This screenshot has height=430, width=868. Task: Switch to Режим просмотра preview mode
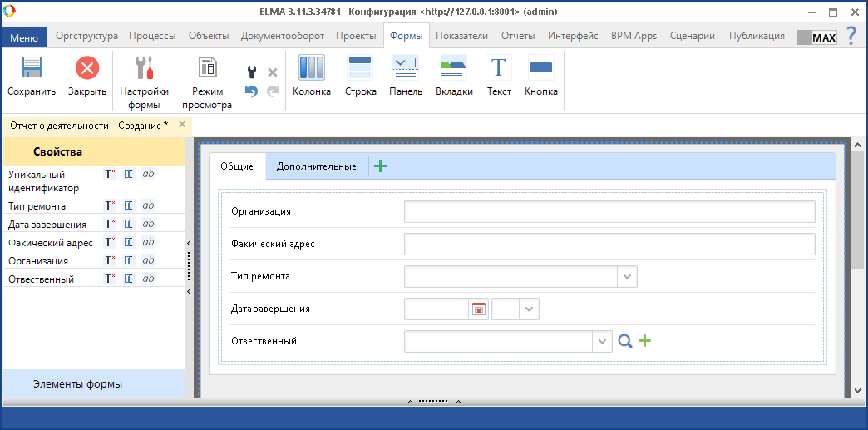pyautogui.click(x=206, y=69)
